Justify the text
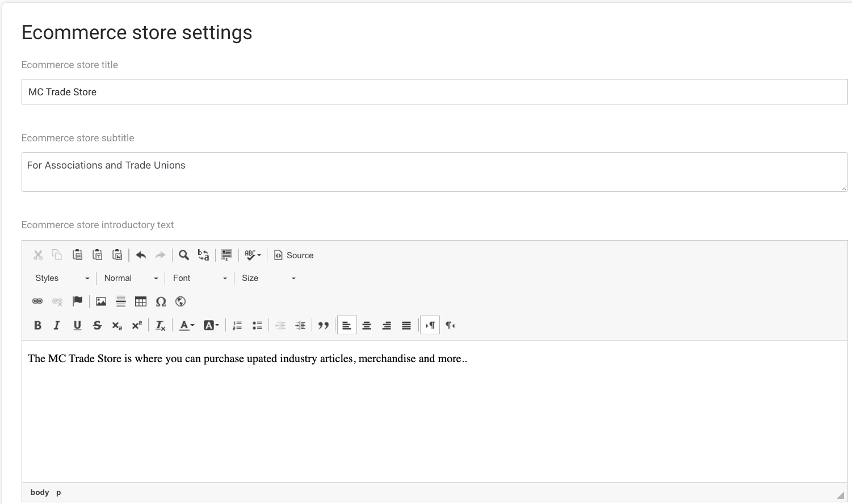 tap(406, 325)
